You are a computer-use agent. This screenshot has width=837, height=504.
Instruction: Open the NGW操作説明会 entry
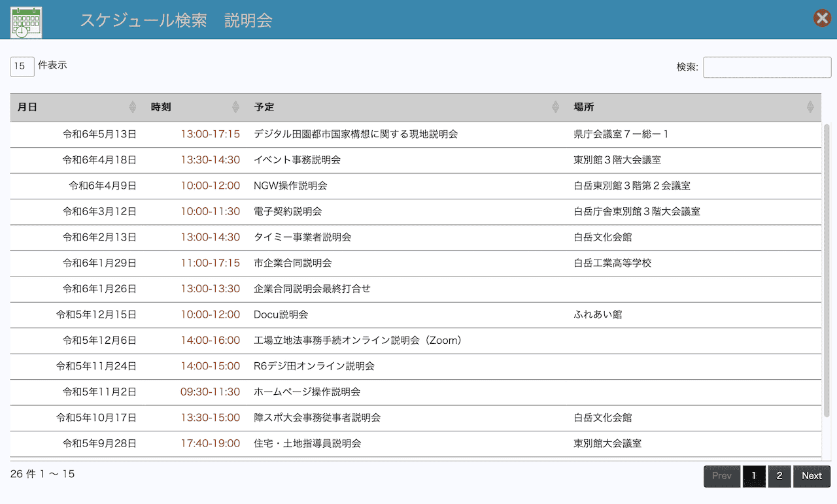290,186
